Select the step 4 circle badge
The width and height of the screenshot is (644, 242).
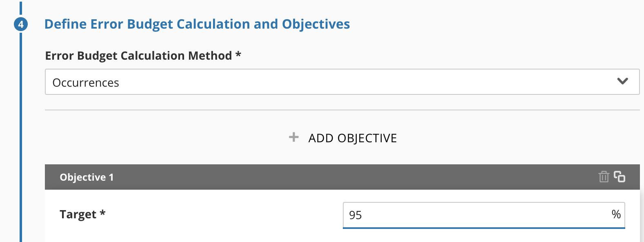pyautogui.click(x=21, y=24)
